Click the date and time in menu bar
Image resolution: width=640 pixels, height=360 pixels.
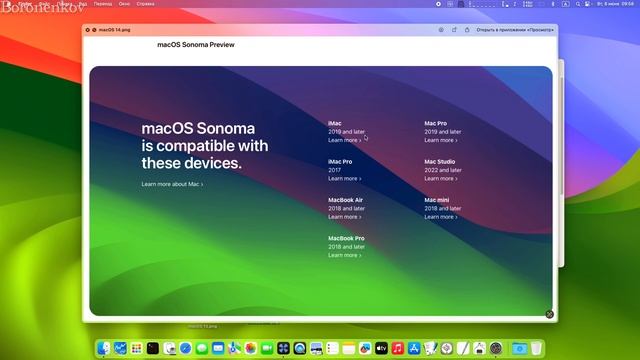616,4
